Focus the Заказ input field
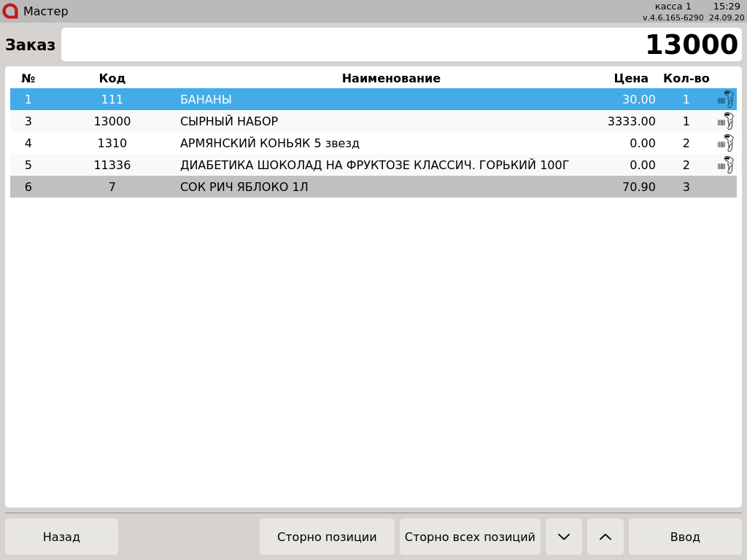Image resolution: width=747 pixels, height=560 pixels. (401, 44)
